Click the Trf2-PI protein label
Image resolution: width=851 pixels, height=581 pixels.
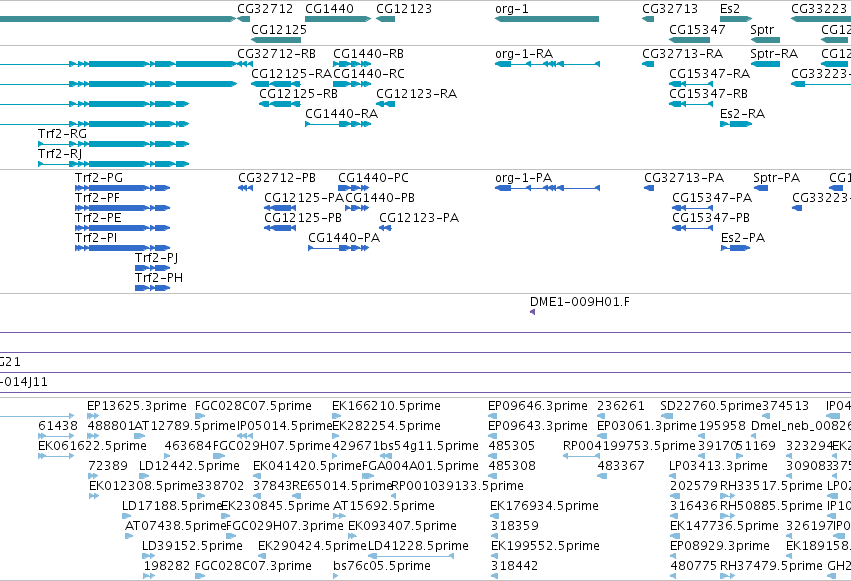pyautogui.click(x=96, y=238)
